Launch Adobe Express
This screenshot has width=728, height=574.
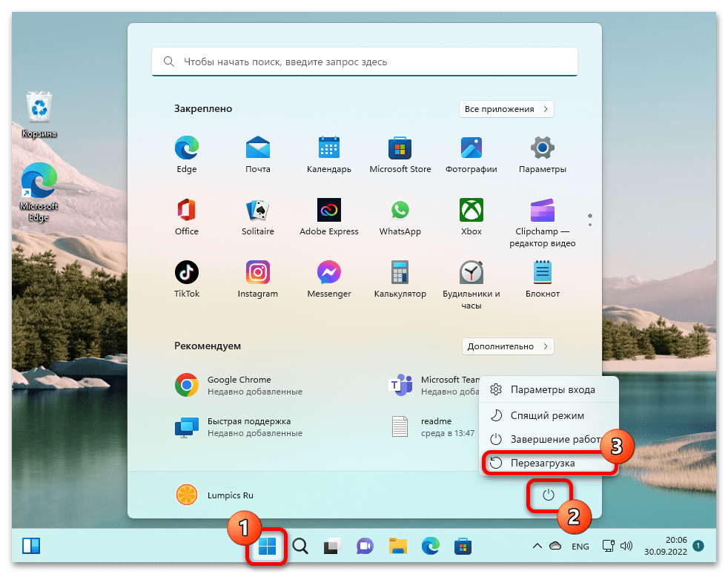[328, 217]
